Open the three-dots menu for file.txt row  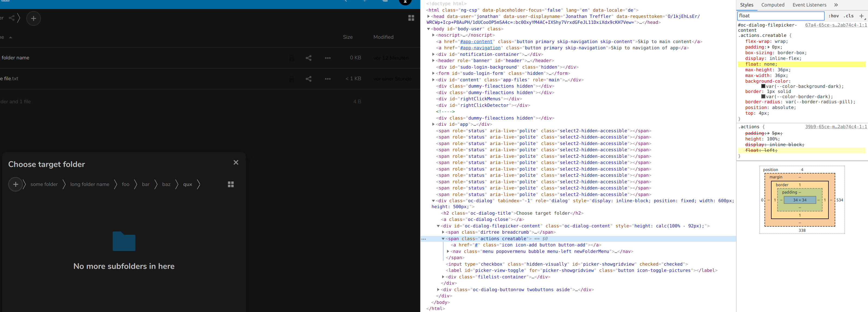point(328,79)
